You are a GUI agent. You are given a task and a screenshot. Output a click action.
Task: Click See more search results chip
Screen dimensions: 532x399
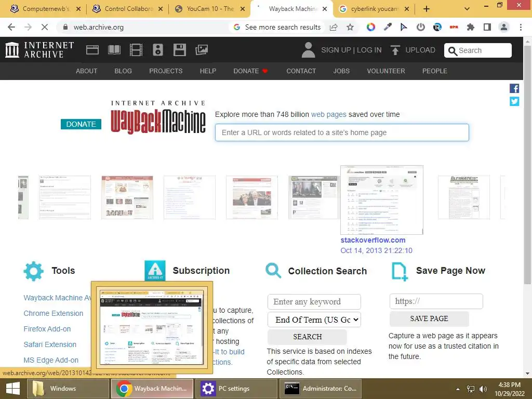coord(277,27)
